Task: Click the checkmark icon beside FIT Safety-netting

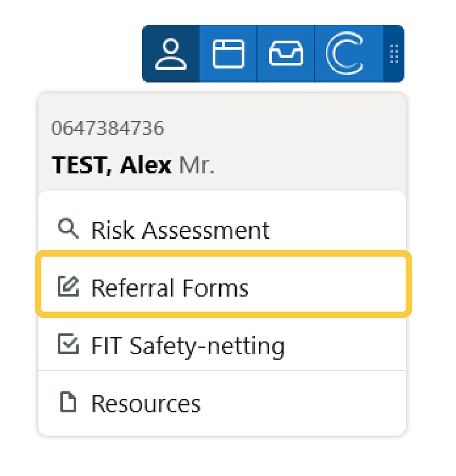Action: (68, 345)
